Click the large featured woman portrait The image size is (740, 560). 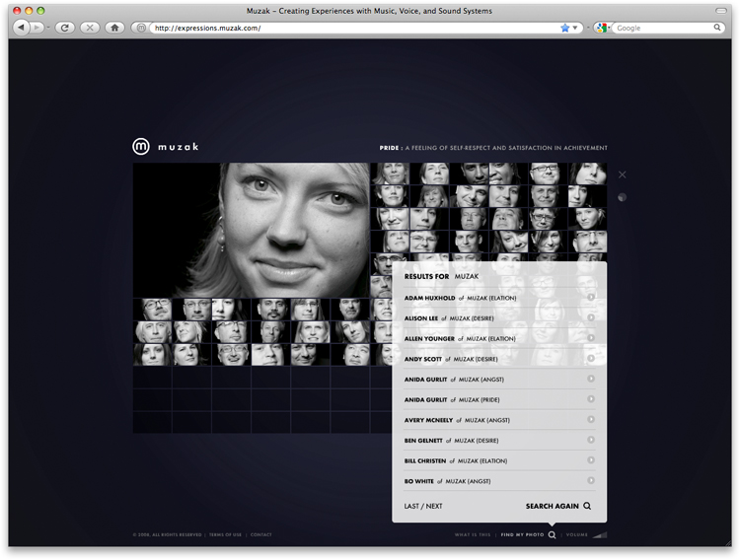point(251,231)
